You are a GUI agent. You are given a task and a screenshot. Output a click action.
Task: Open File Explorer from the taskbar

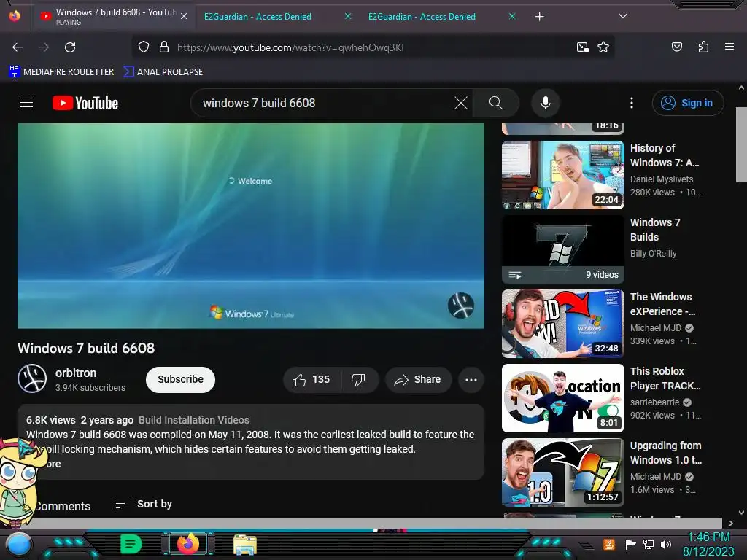245,544
